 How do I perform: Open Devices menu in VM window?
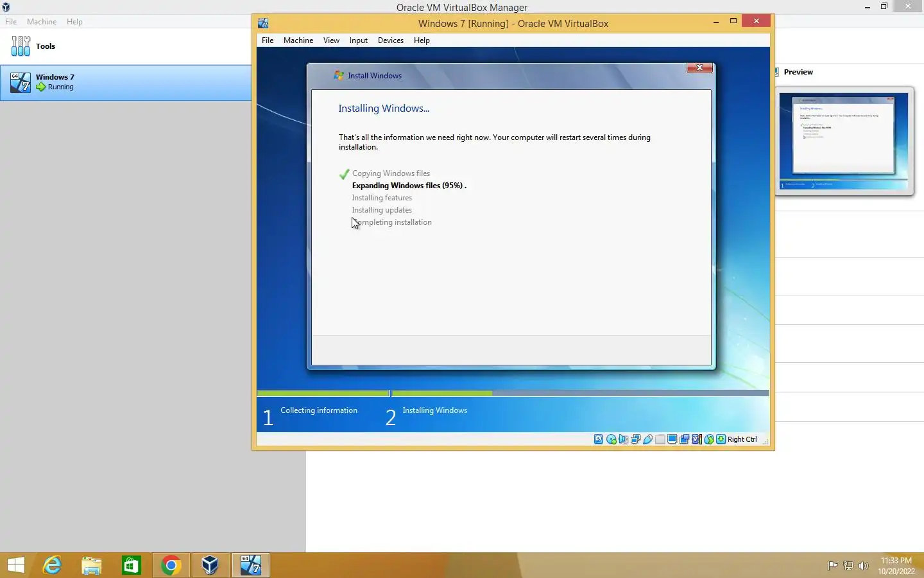pyautogui.click(x=391, y=40)
